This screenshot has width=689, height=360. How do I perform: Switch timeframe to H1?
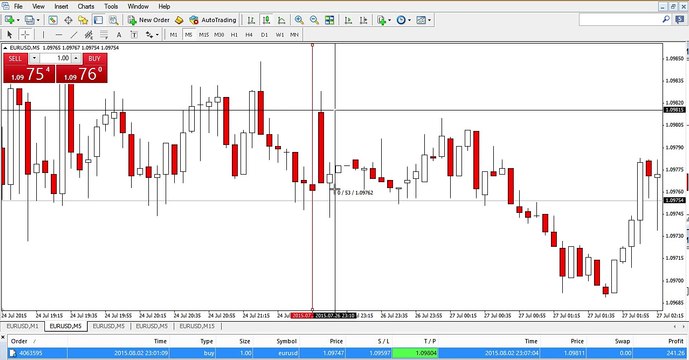(234, 34)
